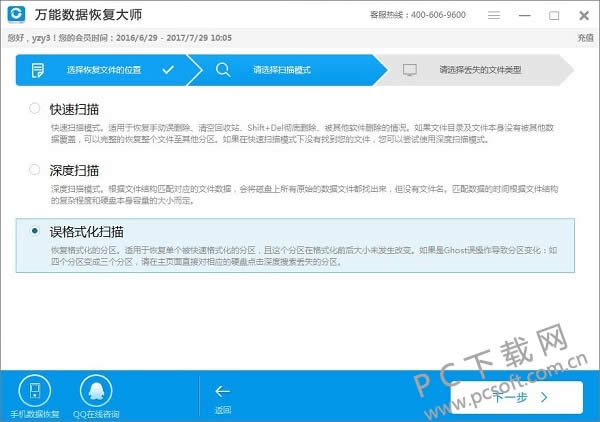Click the 深度扫描模式 description paragraph

pos(304,194)
